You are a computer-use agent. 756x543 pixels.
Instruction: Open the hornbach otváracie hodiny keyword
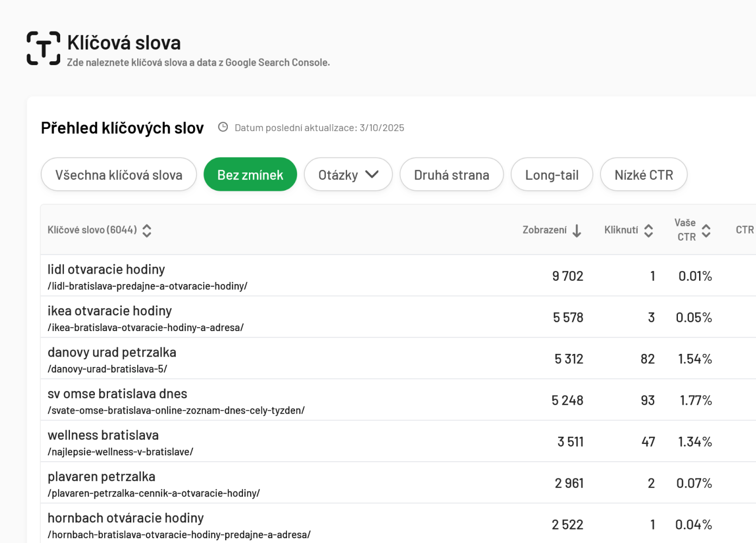126,518
